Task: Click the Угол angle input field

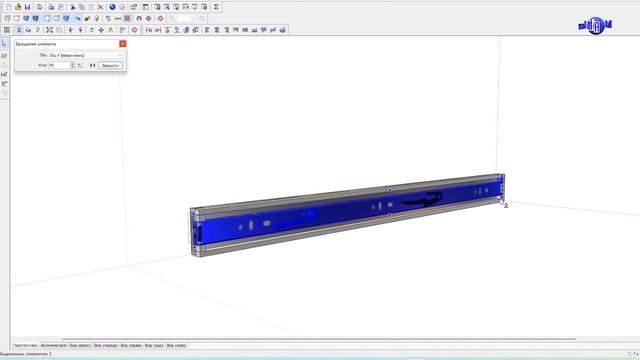Action: [x=59, y=65]
